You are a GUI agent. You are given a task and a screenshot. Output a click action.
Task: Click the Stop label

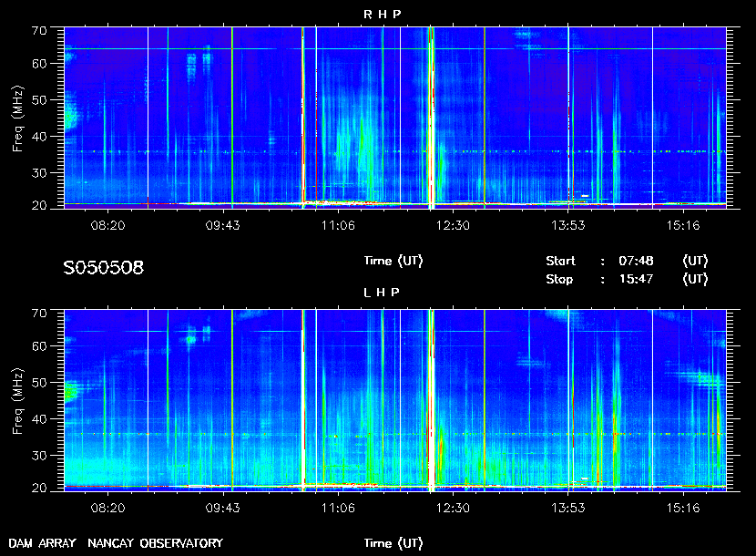pos(559,280)
